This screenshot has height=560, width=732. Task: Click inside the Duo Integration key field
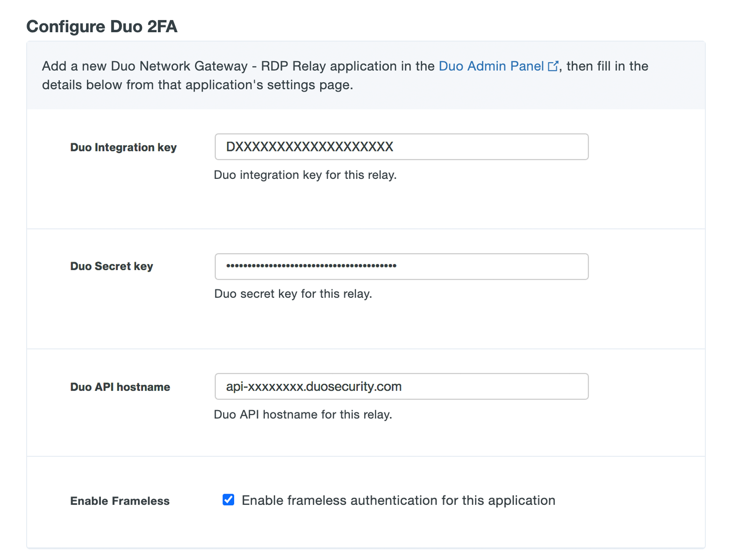(401, 147)
